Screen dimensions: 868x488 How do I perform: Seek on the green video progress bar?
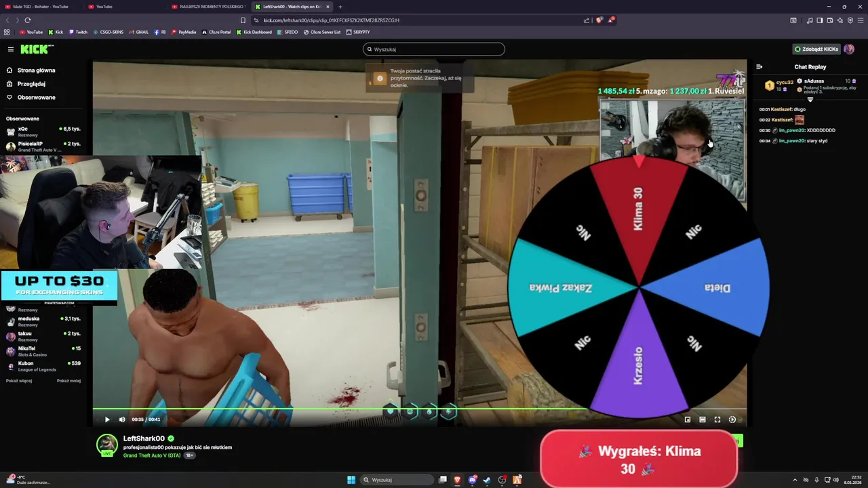coord(420,409)
